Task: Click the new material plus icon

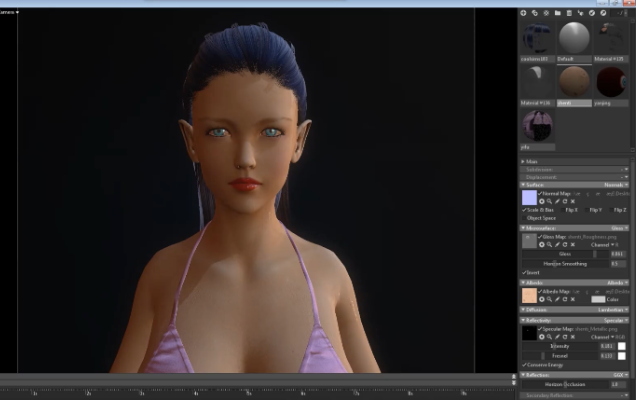Action: [x=523, y=12]
